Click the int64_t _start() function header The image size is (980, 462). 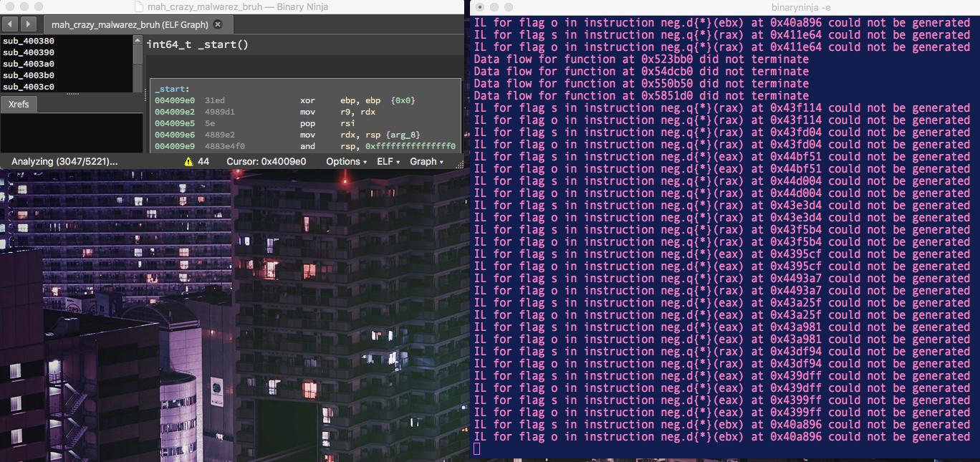(197, 44)
